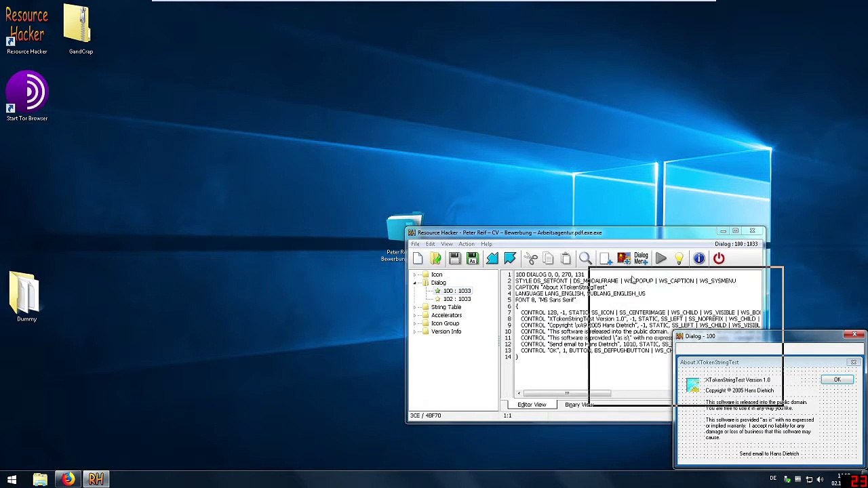Open the Dummy folder on desktop
This screenshot has height=488, width=868.
pyautogui.click(x=27, y=296)
